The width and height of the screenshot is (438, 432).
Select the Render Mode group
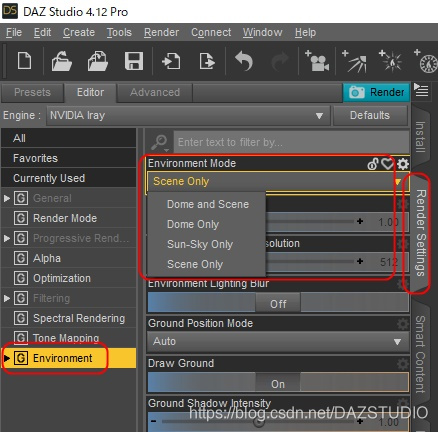[x=68, y=218]
